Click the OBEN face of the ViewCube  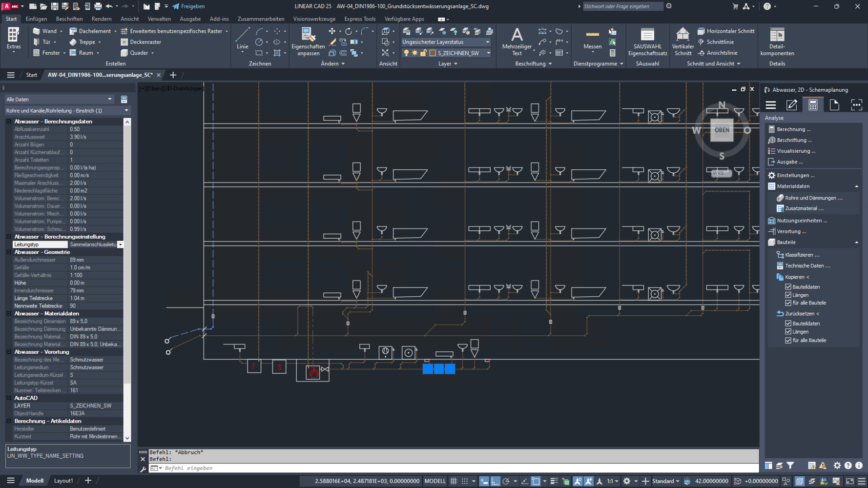point(722,130)
